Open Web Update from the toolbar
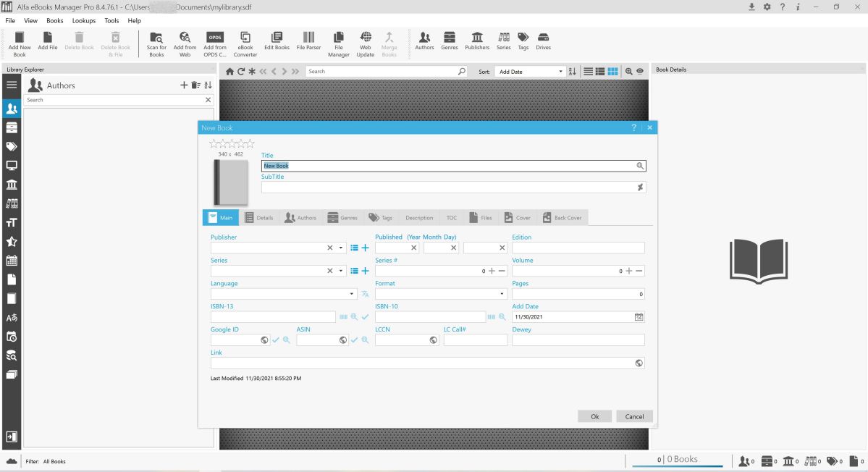The width and height of the screenshot is (868, 472). pyautogui.click(x=366, y=37)
